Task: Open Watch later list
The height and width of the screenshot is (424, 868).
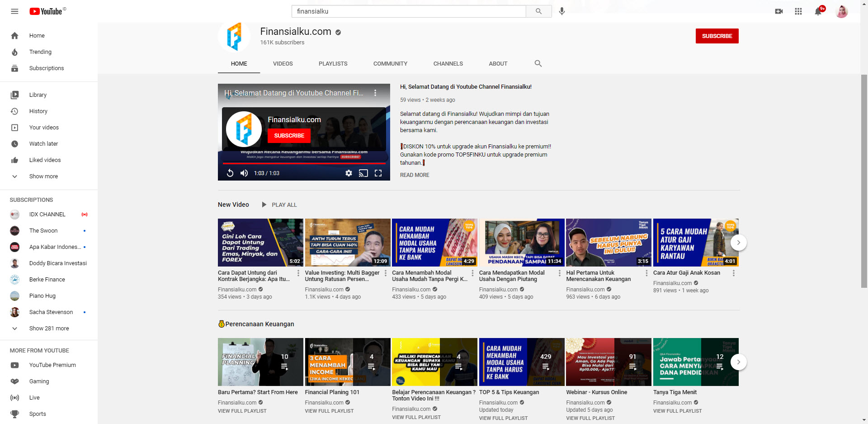Action: (49, 144)
